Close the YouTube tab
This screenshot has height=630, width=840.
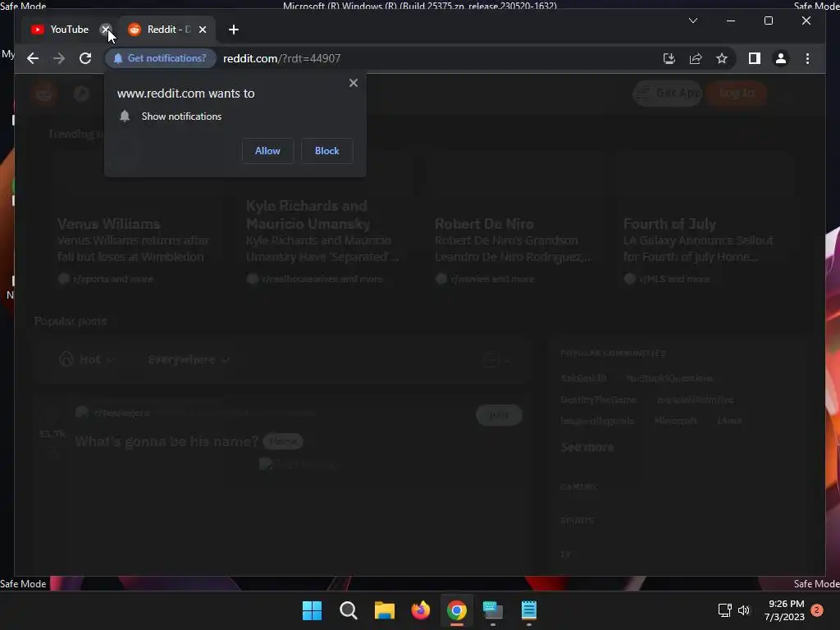coord(106,30)
